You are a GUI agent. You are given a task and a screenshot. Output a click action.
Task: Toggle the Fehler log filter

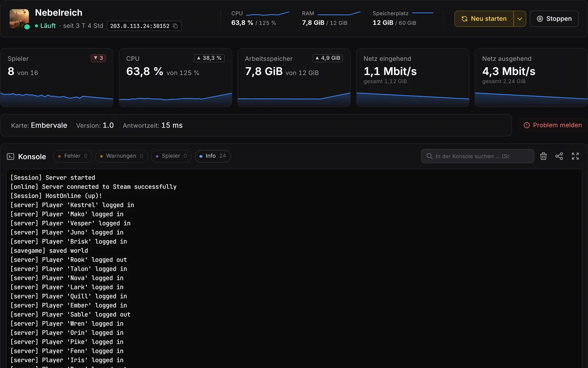point(72,156)
